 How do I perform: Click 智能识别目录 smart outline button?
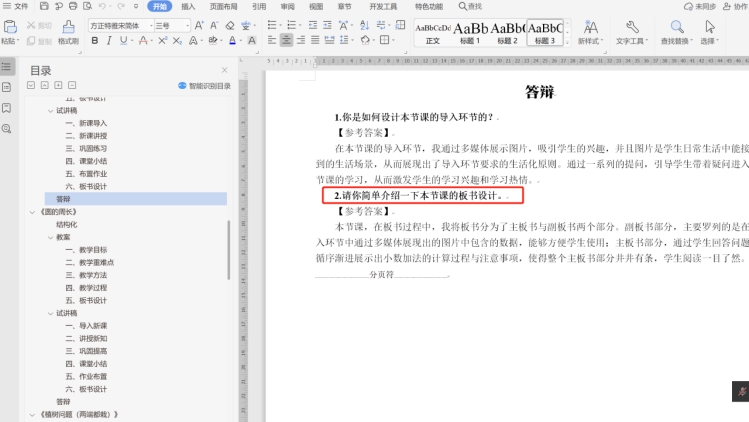coord(204,86)
